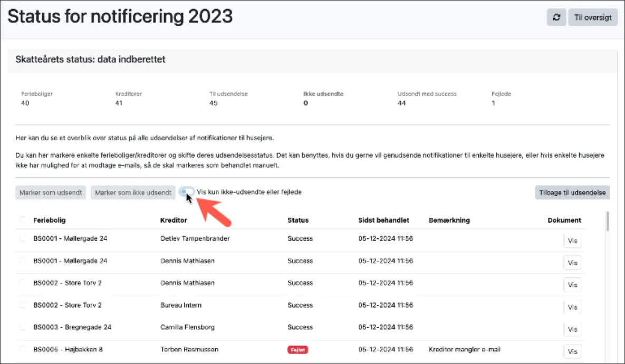Image resolution: width=625 pixels, height=364 pixels.
Task: Click the Fejlede count statistic
Action: pyautogui.click(x=494, y=103)
